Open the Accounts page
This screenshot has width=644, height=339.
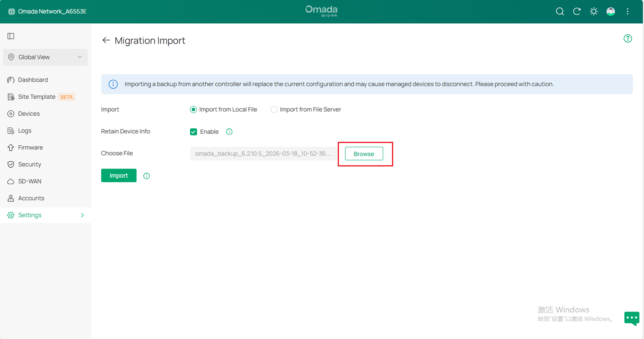31,198
